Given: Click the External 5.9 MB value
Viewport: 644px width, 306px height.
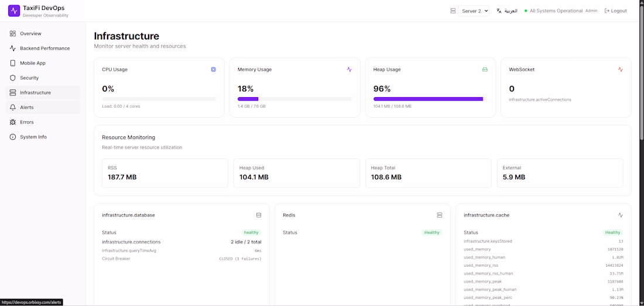Looking at the screenshot, I should 514,177.
